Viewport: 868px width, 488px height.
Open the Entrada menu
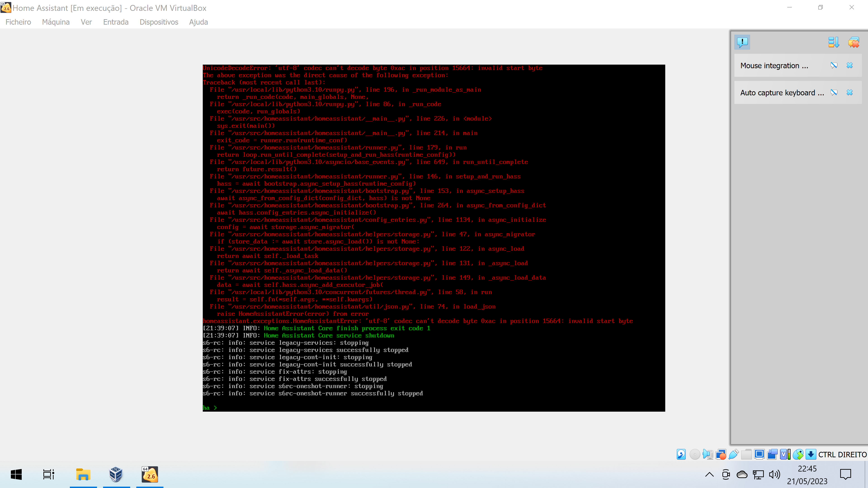116,22
